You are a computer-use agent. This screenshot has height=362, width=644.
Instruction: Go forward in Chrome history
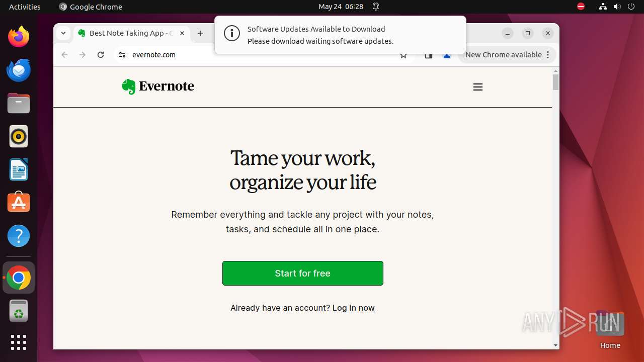click(x=83, y=55)
